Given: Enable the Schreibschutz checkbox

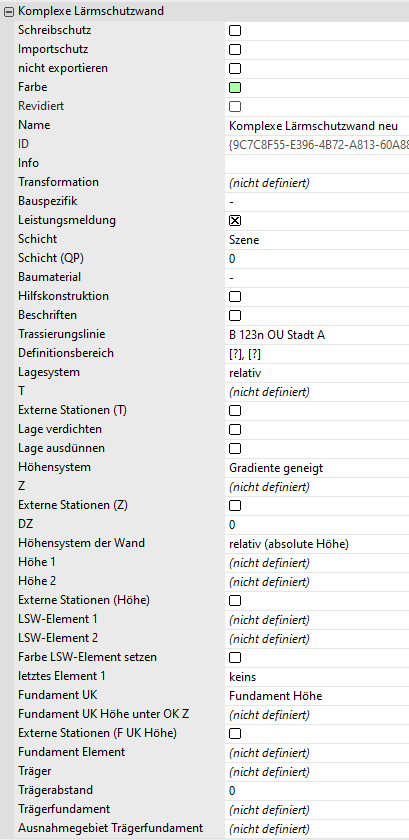Looking at the screenshot, I should tap(235, 31).
